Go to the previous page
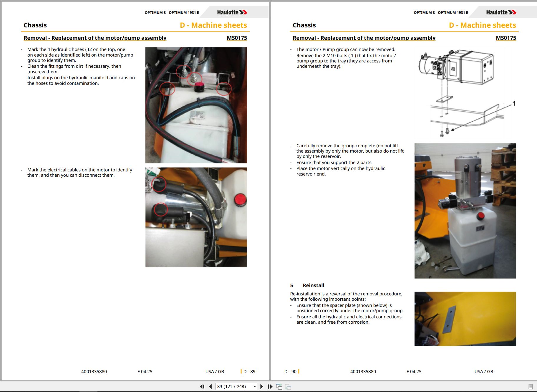The image size is (537, 392). [211, 386]
